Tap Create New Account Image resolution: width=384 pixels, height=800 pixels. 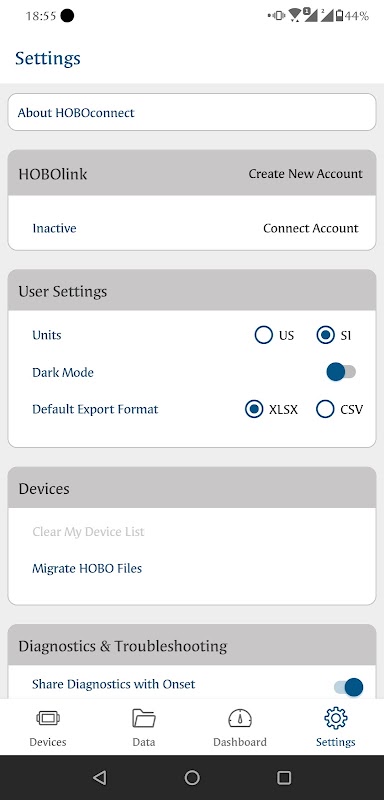coord(305,174)
